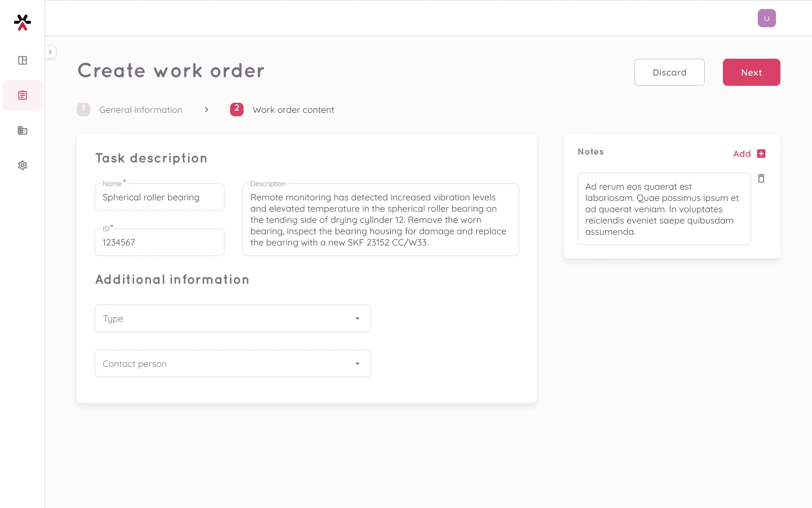Open the settings gear in sidebar
The image size is (812, 508).
pyautogui.click(x=23, y=165)
